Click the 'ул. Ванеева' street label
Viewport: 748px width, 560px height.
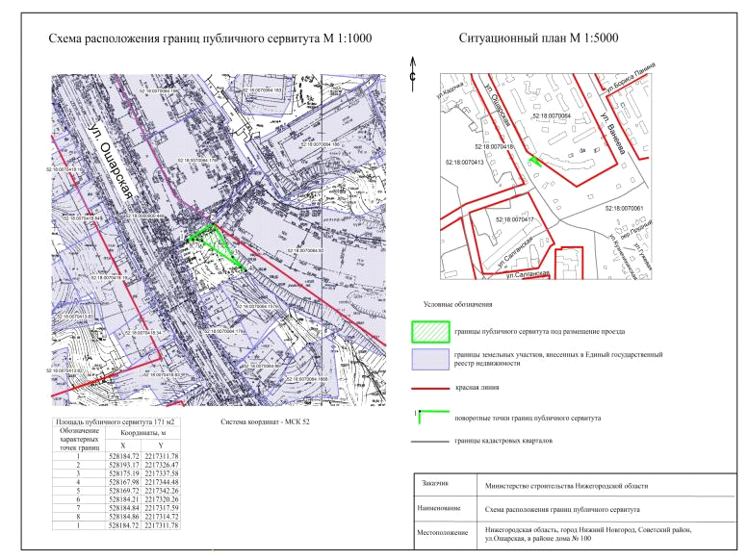tap(612, 133)
